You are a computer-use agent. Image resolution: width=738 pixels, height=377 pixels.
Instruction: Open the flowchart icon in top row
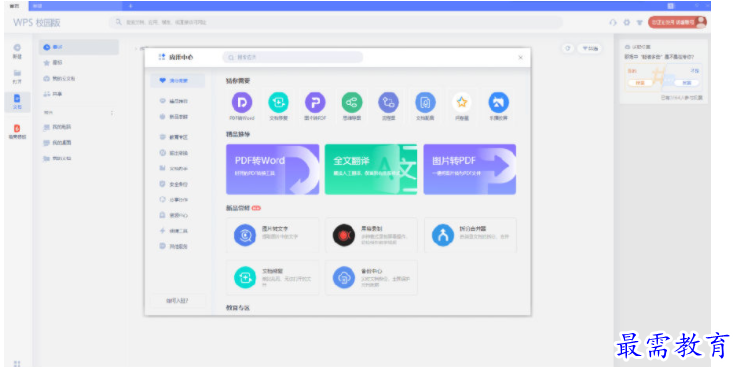point(389,102)
